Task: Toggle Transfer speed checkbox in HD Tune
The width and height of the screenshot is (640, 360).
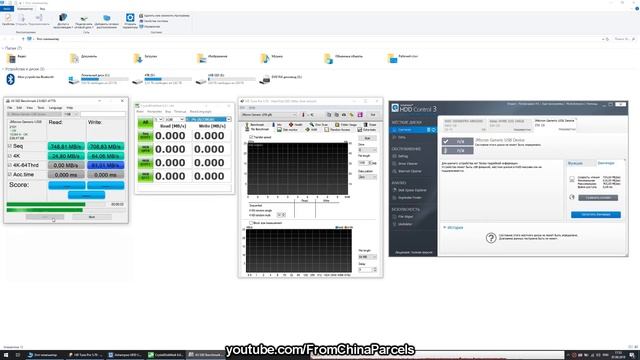Action: (x=251, y=137)
